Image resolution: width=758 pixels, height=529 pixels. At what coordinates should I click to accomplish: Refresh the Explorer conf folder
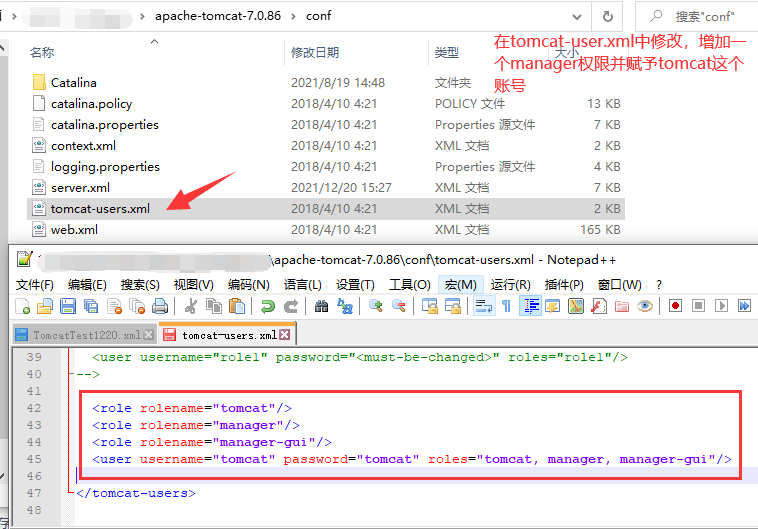pyautogui.click(x=608, y=17)
